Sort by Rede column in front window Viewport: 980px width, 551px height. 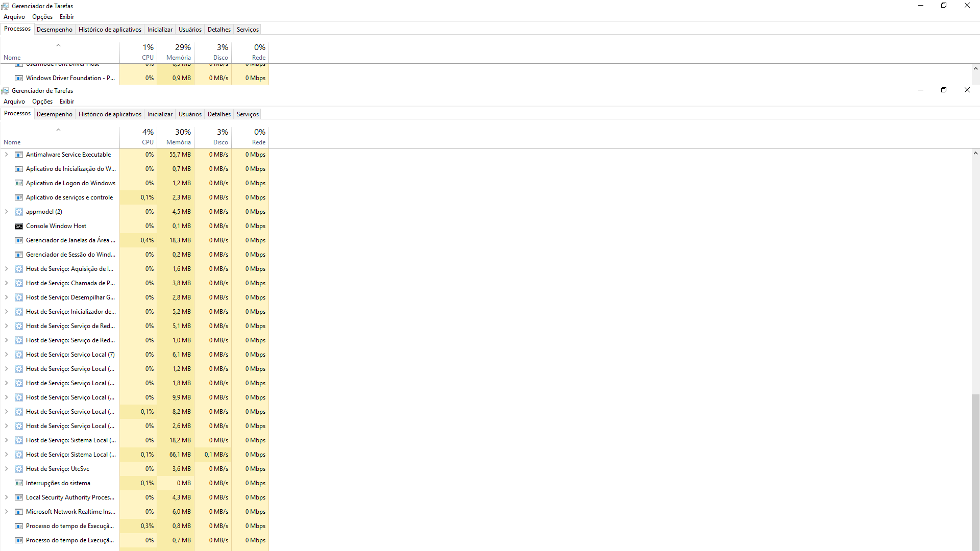(x=250, y=137)
